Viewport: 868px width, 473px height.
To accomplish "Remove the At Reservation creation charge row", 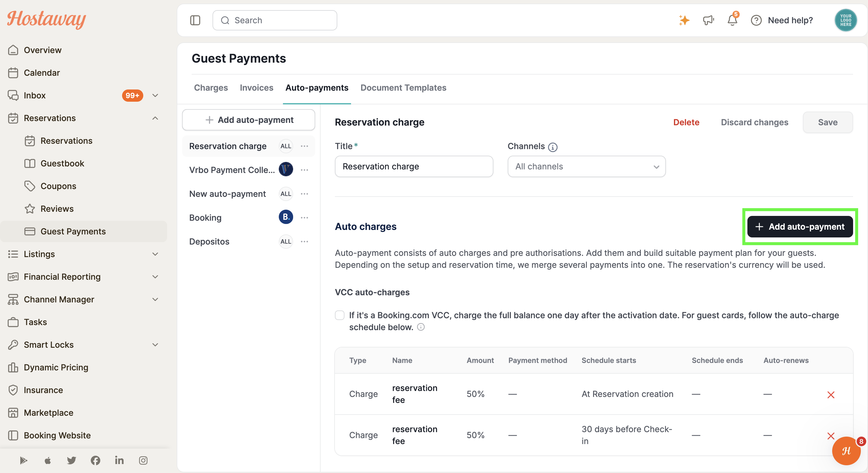I will pyautogui.click(x=831, y=395).
